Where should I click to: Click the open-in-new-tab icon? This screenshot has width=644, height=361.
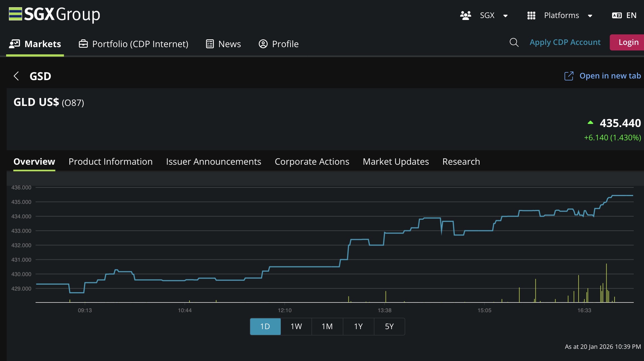569,76
